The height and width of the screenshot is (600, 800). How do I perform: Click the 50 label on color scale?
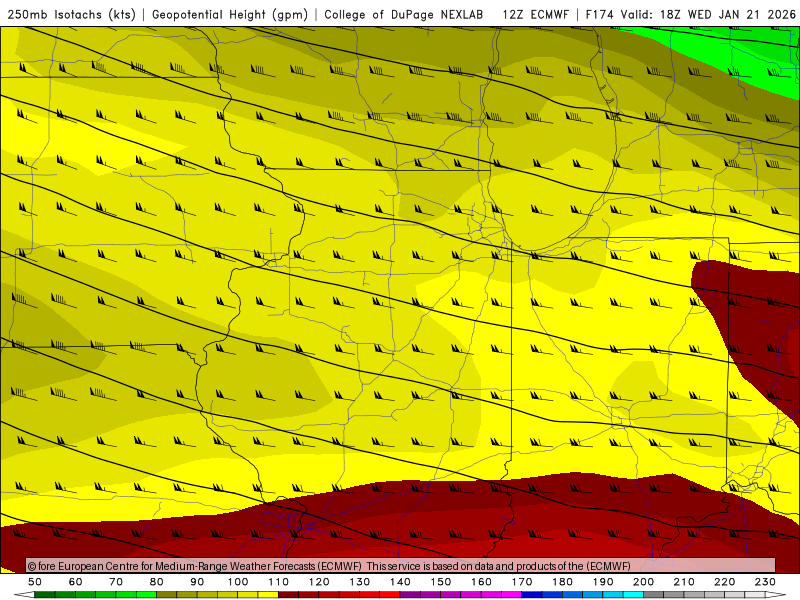click(35, 582)
